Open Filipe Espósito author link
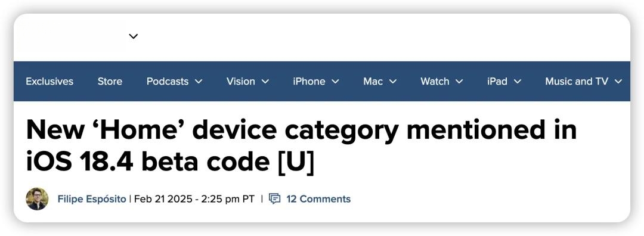 (92, 199)
